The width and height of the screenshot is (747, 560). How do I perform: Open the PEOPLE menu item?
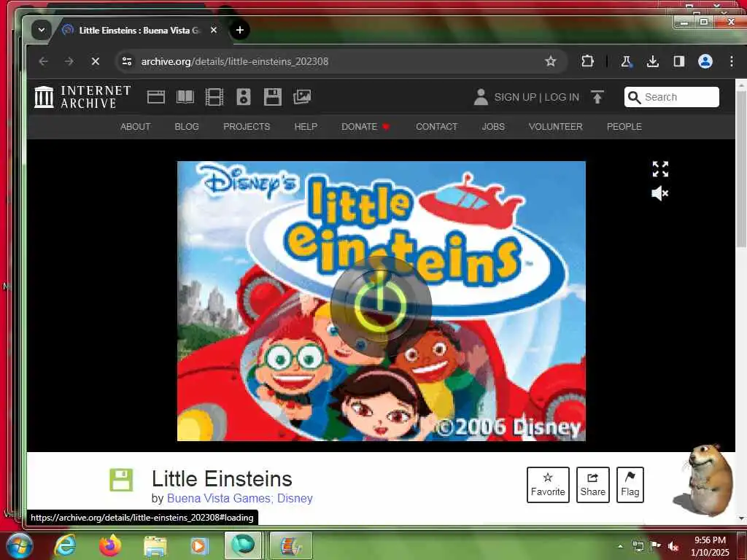(x=624, y=127)
